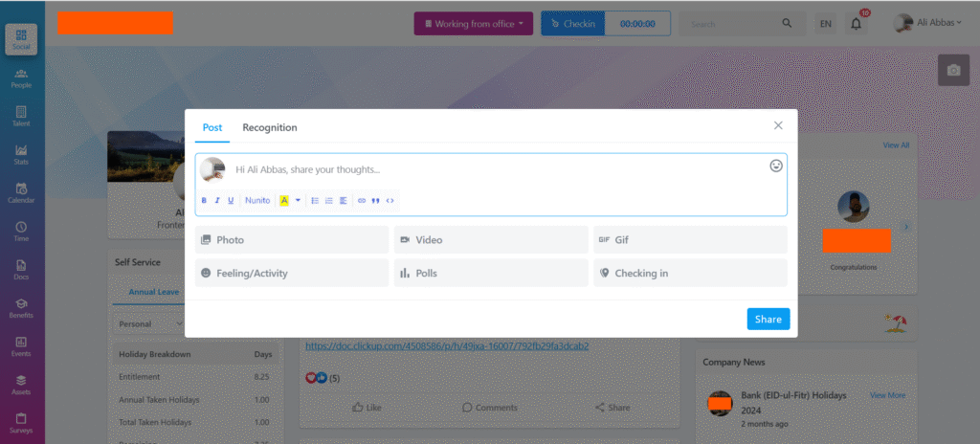The height and width of the screenshot is (444, 980).
Task: Toggle bold formatting
Action: [x=204, y=201]
